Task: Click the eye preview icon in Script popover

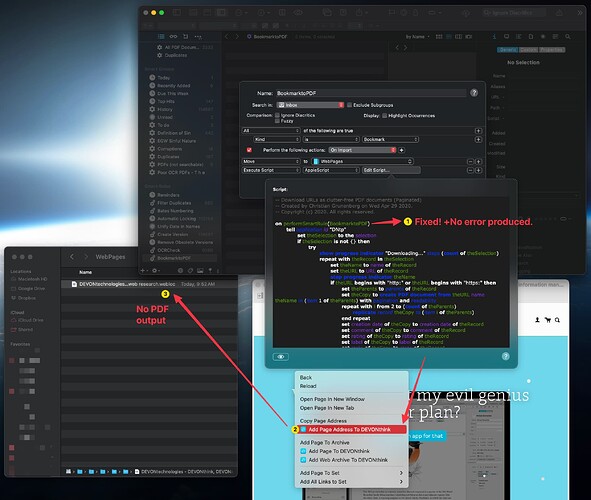Action: click(x=280, y=356)
